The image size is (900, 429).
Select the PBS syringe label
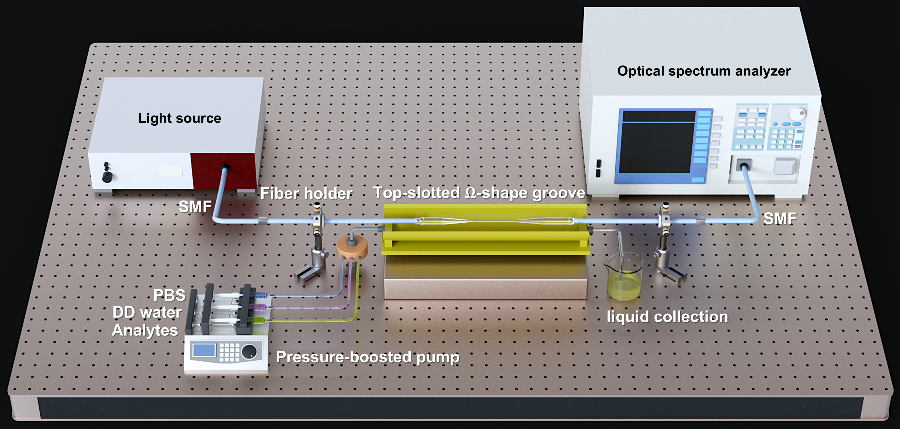(168, 295)
